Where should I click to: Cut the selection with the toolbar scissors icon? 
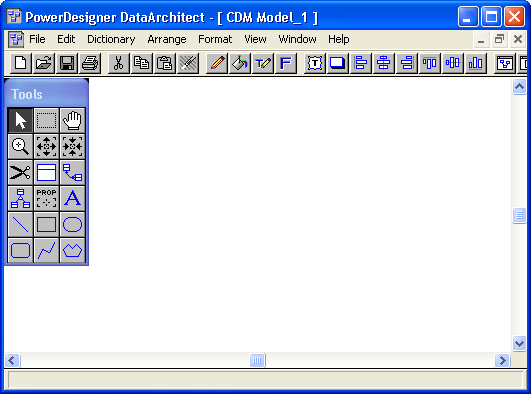pyautogui.click(x=119, y=63)
